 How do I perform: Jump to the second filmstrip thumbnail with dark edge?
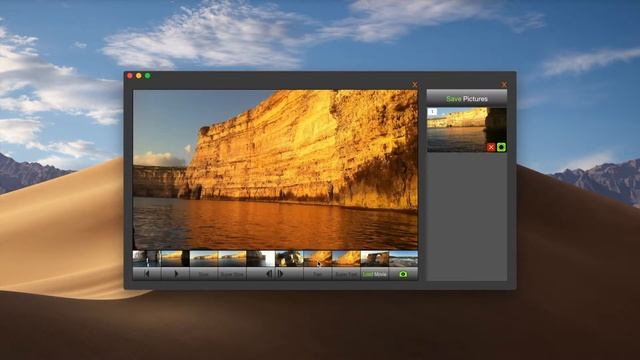coord(175,259)
